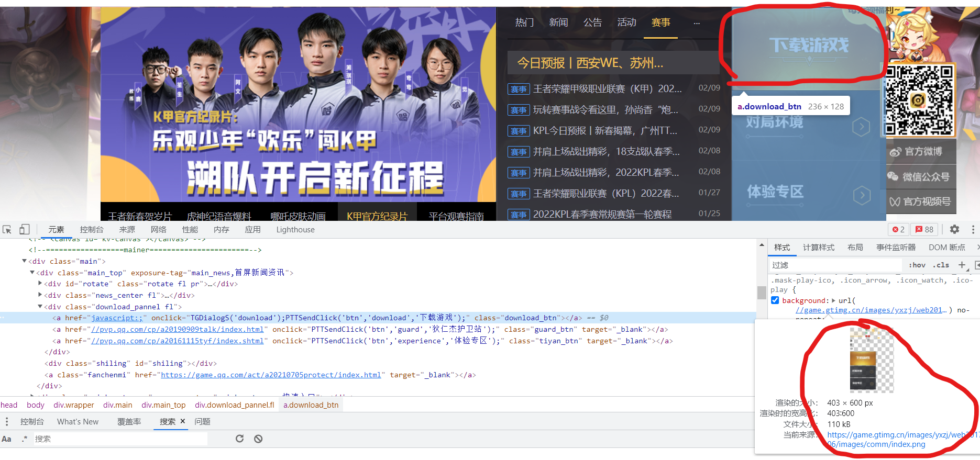Toggle the regular expression .* option
980x460 pixels.
tap(24, 439)
